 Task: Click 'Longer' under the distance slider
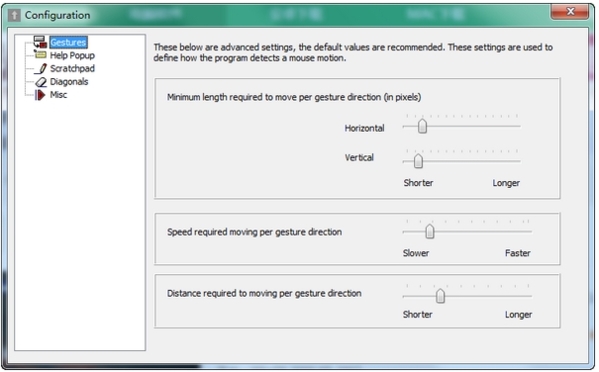pos(518,315)
